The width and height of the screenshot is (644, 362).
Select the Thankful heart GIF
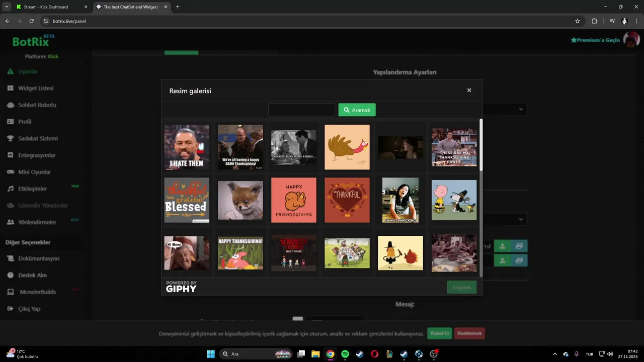click(x=347, y=200)
